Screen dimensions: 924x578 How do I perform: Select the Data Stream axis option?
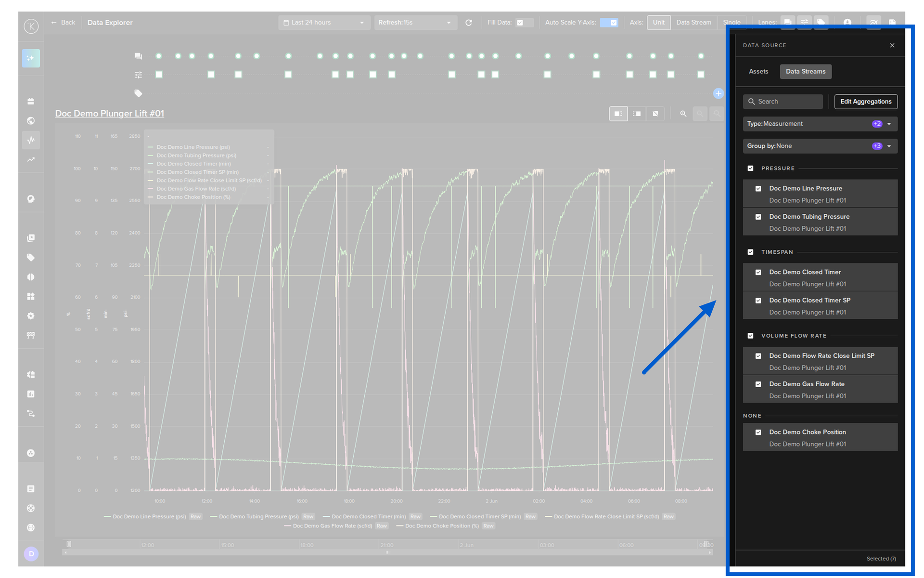click(x=693, y=23)
